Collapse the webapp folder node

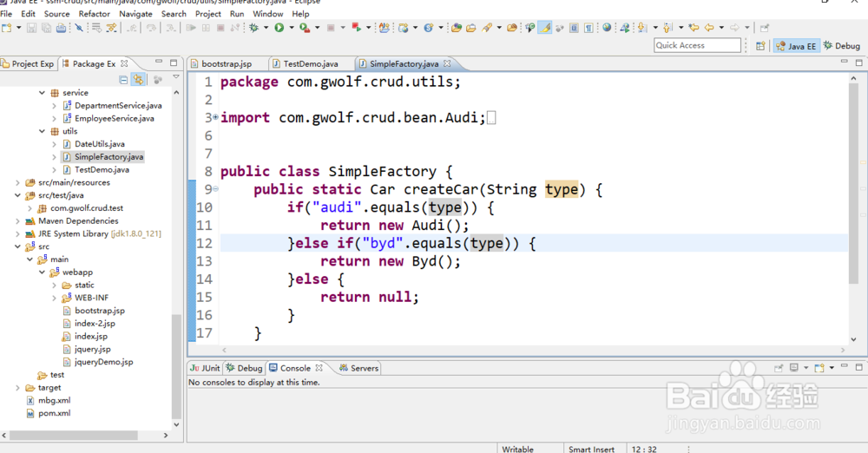pyautogui.click(x=42, y=272)
